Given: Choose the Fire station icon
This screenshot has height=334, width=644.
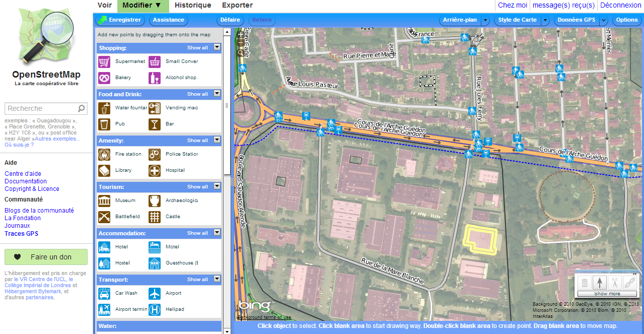Looking at the screenshot, I should [x=104, y=154].
